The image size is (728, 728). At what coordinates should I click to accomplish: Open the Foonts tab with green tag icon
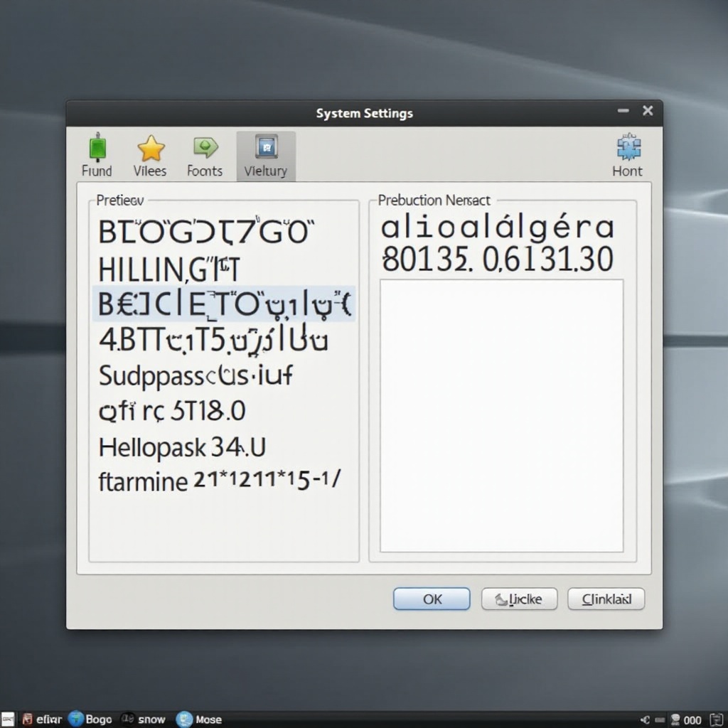pyautogui.click(x=205, y=156)
